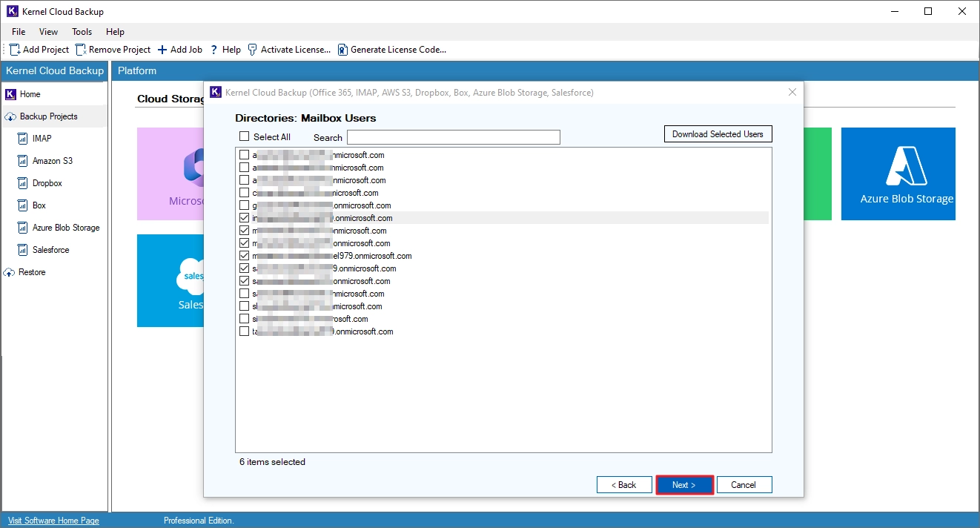Open the Tools menu

(82, 32)
